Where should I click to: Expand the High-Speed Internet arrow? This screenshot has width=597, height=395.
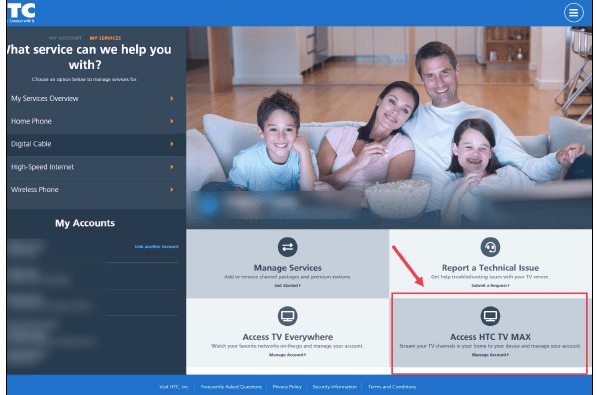tap(172, 167)
